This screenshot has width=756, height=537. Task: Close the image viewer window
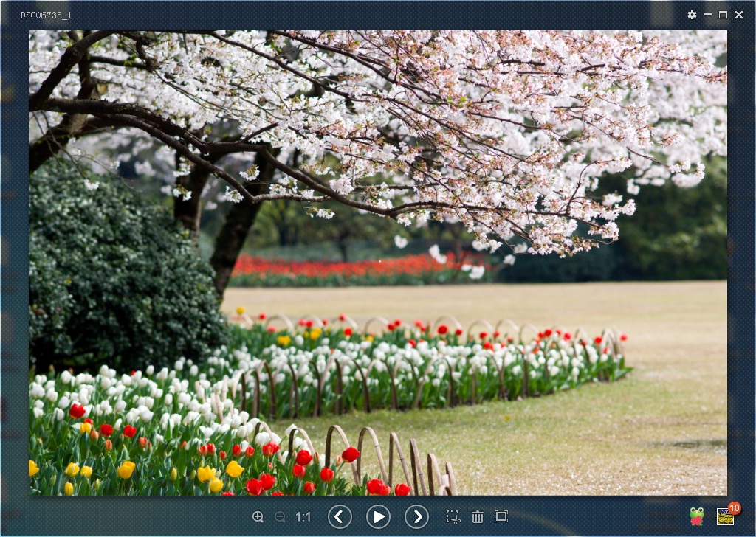coord(739,15)
